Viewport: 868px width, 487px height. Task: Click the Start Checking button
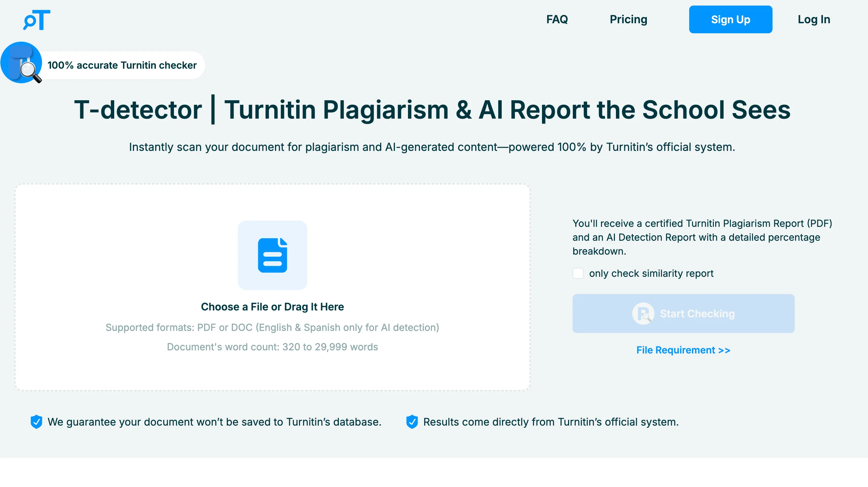[684, 314]
